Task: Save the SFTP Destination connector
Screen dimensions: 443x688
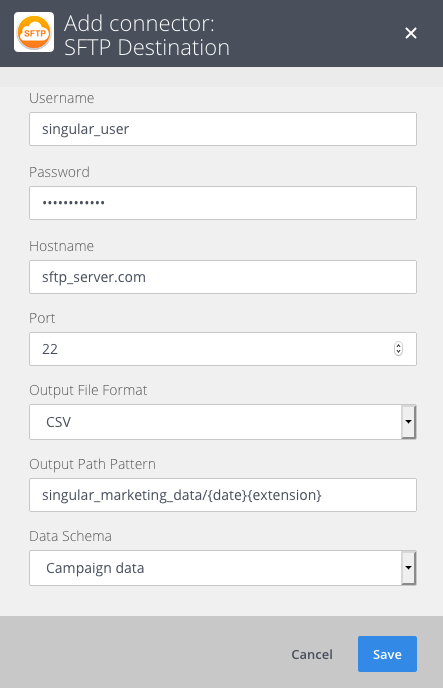Action: (387, 654)
